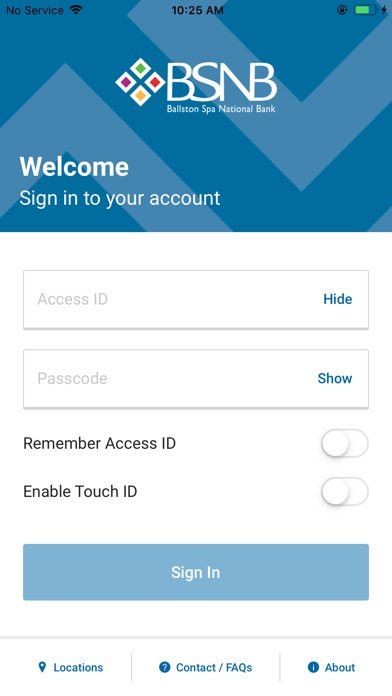Hide the Access ID text

coord(337,299)
